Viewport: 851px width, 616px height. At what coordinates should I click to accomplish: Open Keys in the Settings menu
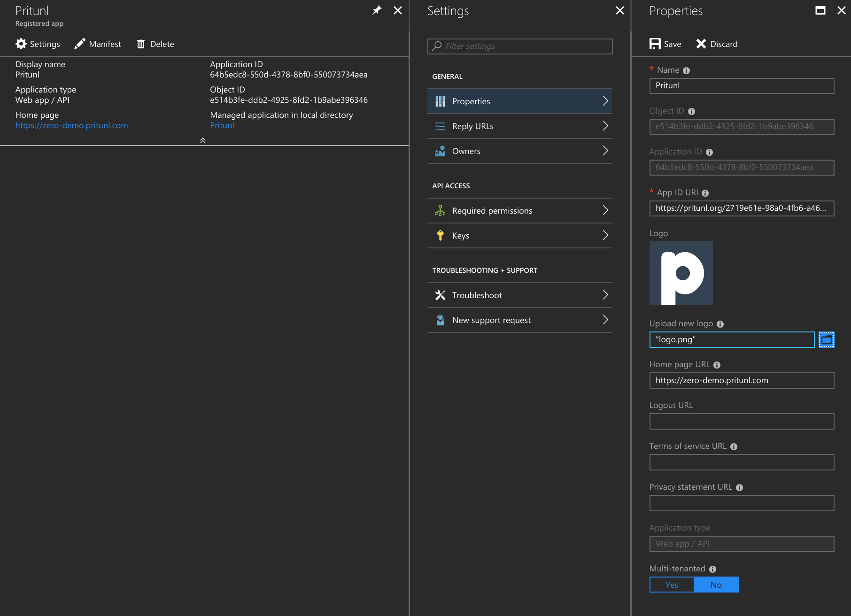point(520,235)
